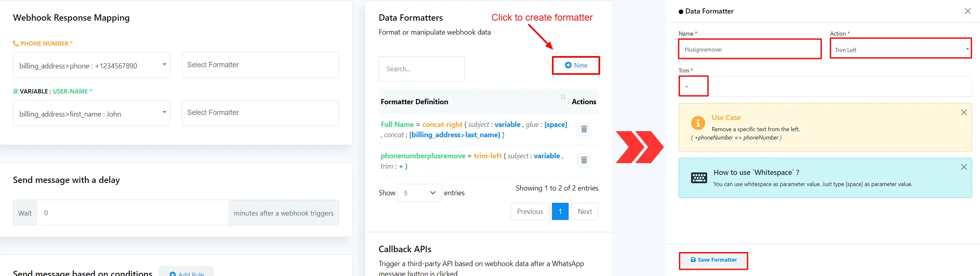
Task: Delete the Full Name formatter via trash icon
Action: pyautogui.click(x=584, y=129)
